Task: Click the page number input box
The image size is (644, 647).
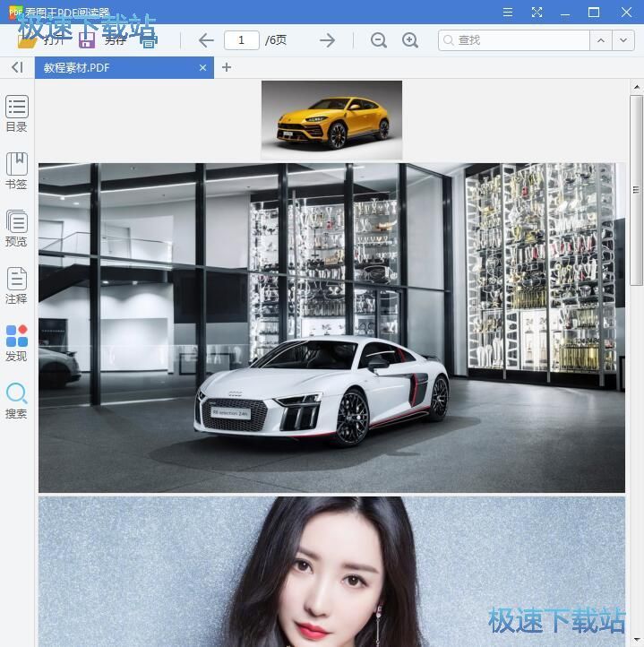Action: [241, 40]
